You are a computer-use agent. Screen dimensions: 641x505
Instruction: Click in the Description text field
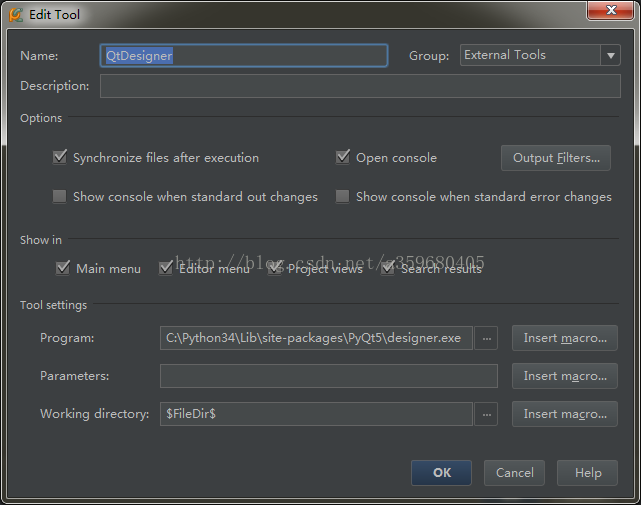[360, 86]
